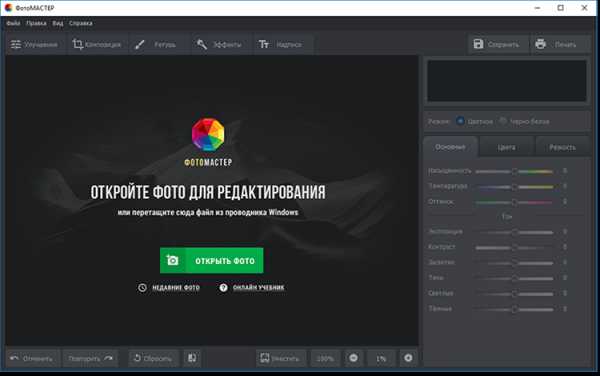
Task: Select the Композиция crop tool icon
Action: (x=78, y=44)
